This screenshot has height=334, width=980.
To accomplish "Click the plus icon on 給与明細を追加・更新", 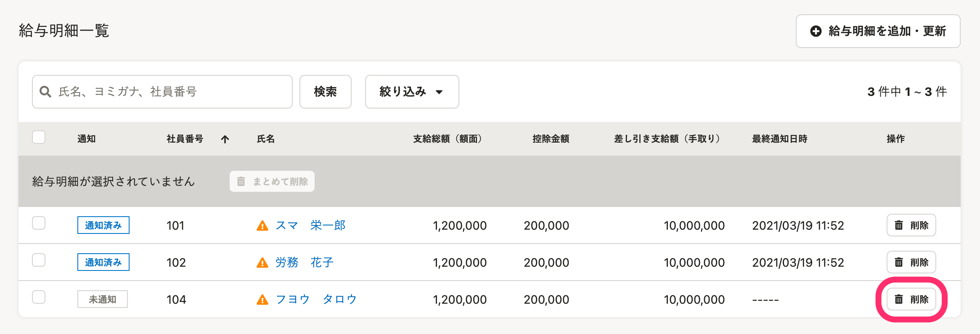I will coord(816,31).
